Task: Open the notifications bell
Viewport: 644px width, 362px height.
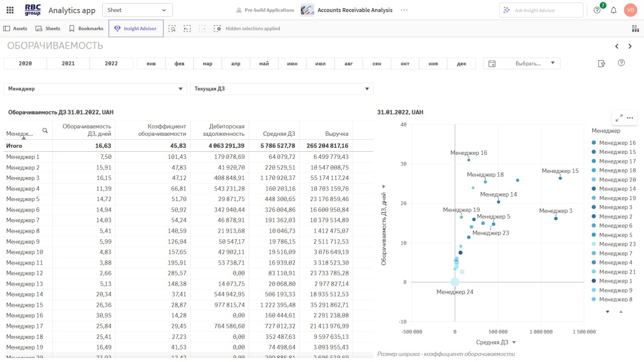Action: pos(613,10)
